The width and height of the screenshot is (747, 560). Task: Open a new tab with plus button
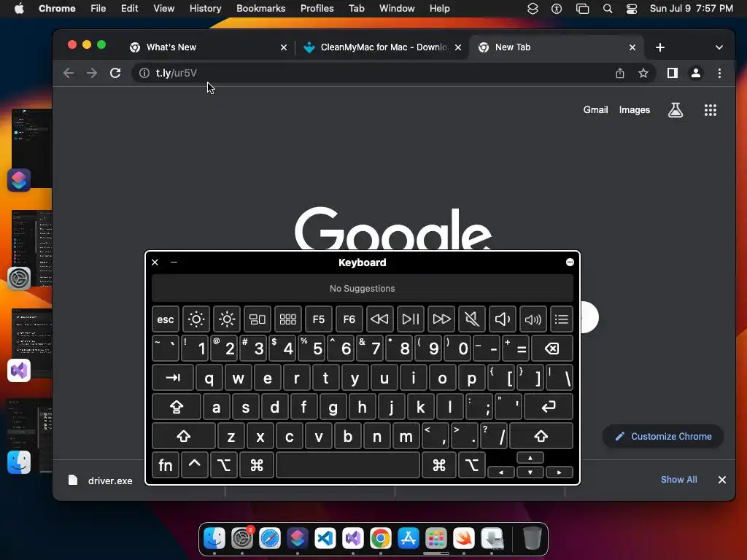click(659, 47)
